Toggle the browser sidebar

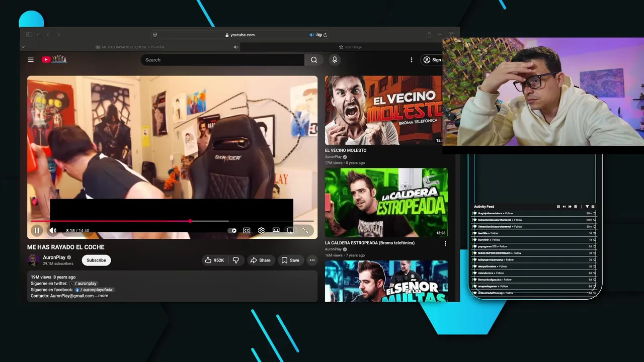click(29, 35)
